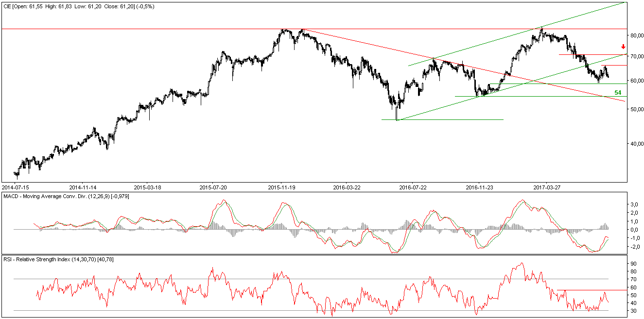644x319 pixels.
Task: Click the red down arrow marker on price chart
Action: click(x=623, y=47)
